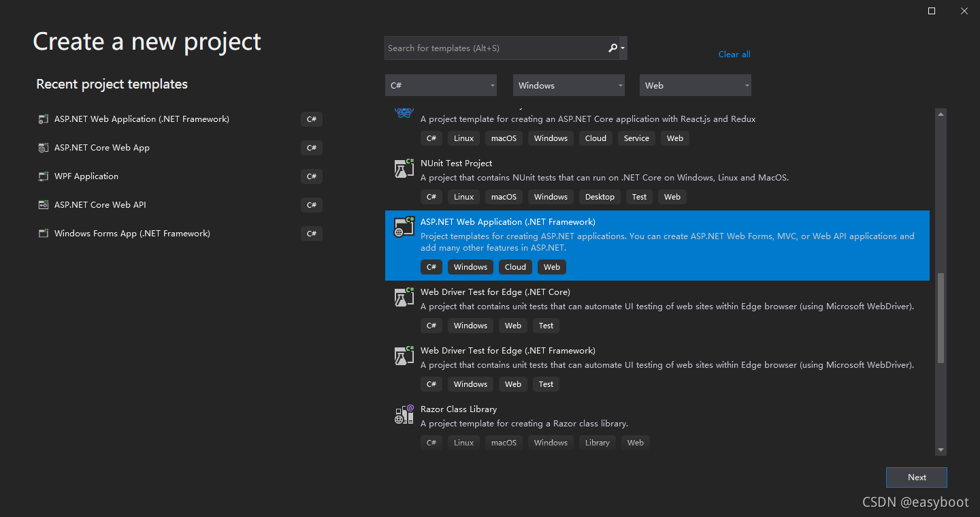Click Clear all filters link

click(734, 54)
